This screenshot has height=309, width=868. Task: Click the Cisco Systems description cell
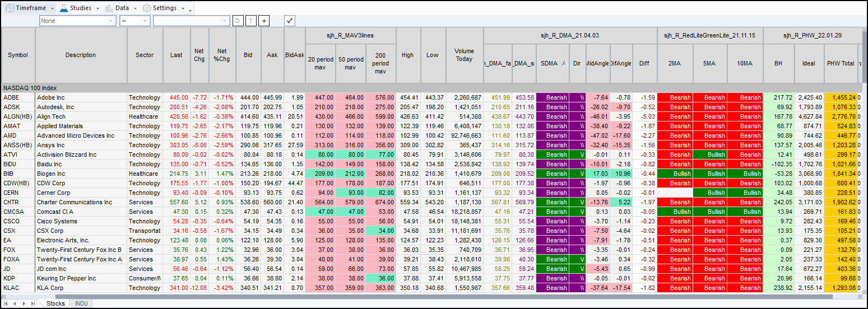[81, 221]
